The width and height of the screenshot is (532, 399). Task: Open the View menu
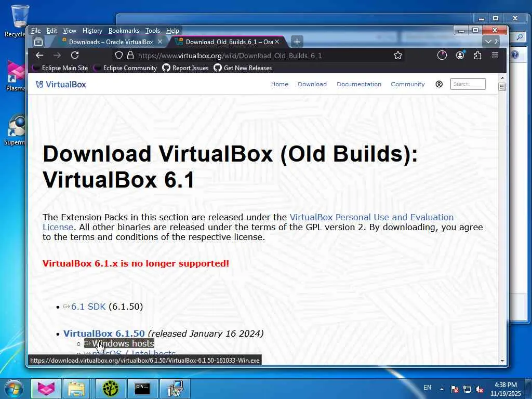coord(70,31)
